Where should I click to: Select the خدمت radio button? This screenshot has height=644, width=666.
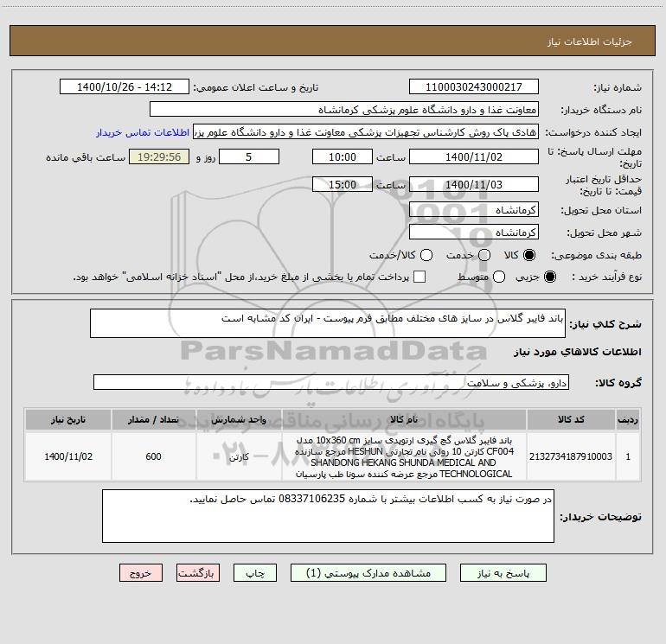click(x=484, y=255)
